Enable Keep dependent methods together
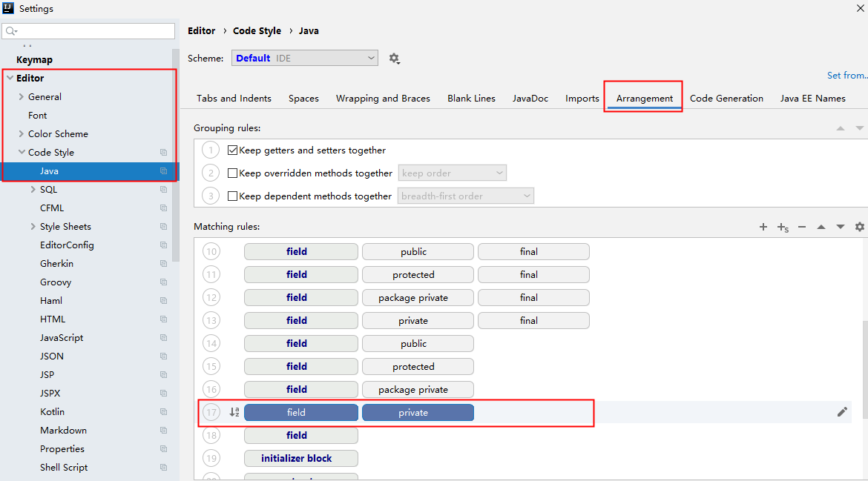 pyautogui.click(x=233, y=196)
